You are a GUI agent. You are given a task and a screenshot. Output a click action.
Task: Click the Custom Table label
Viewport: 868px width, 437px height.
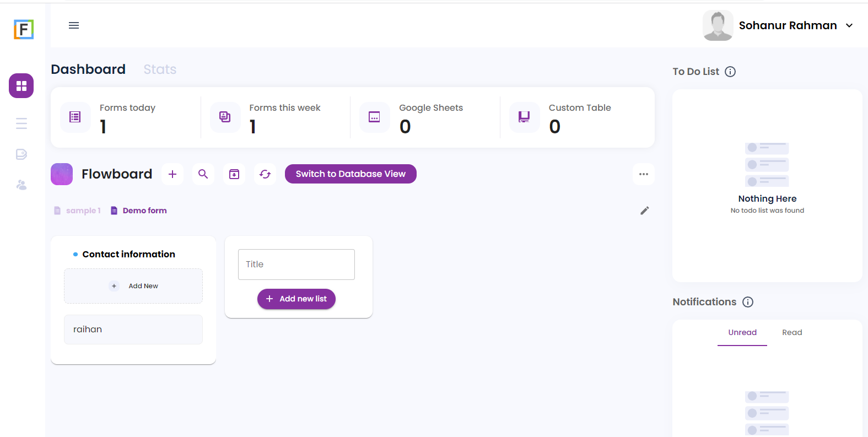click(x=580, y=108)
